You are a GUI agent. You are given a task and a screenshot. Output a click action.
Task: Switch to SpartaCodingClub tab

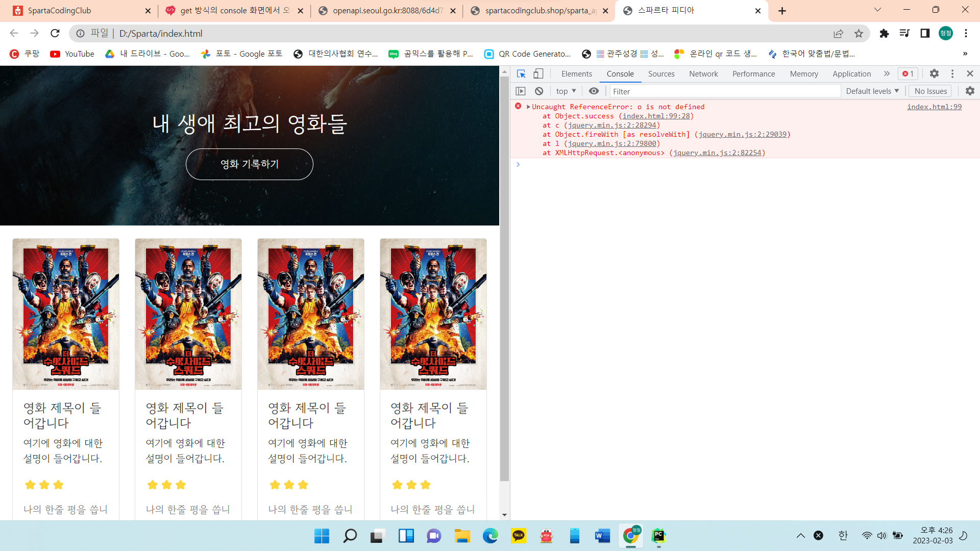[82, 11]
